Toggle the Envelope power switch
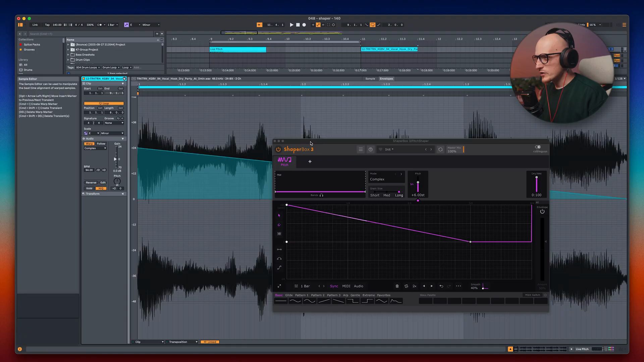The width and height of the screenshot is (644, 362). point(542,212)
